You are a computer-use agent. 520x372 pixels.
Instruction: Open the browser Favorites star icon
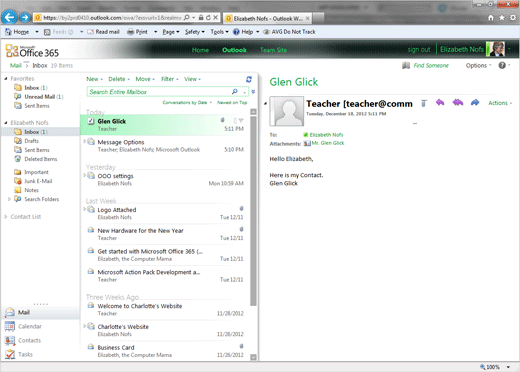(502, 18)
